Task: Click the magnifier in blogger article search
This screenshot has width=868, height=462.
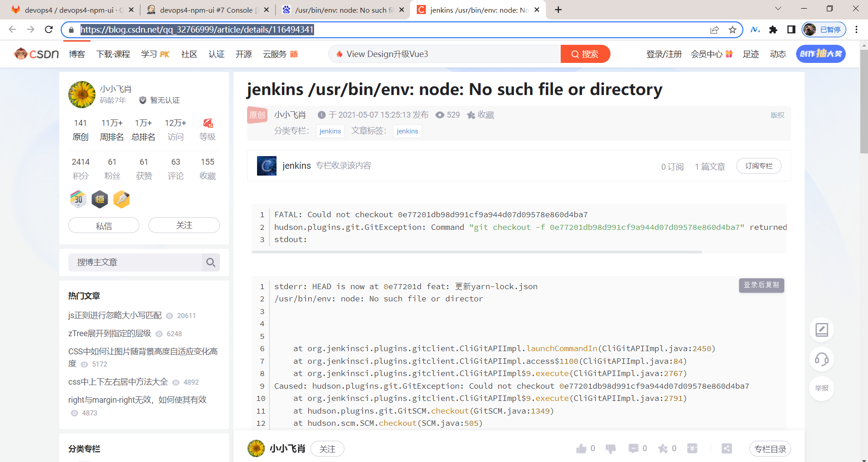Action: coord(211,262)
